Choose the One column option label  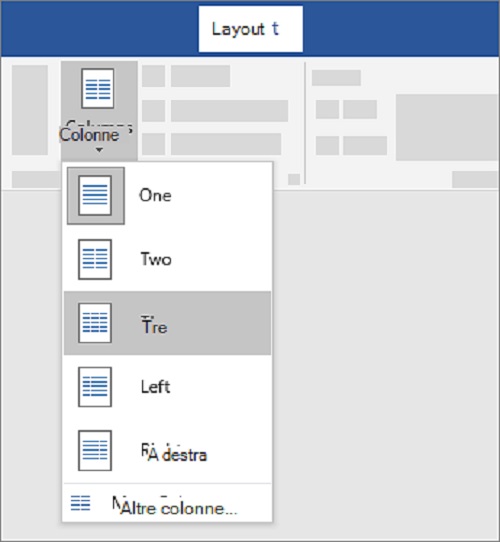[155, 196]
